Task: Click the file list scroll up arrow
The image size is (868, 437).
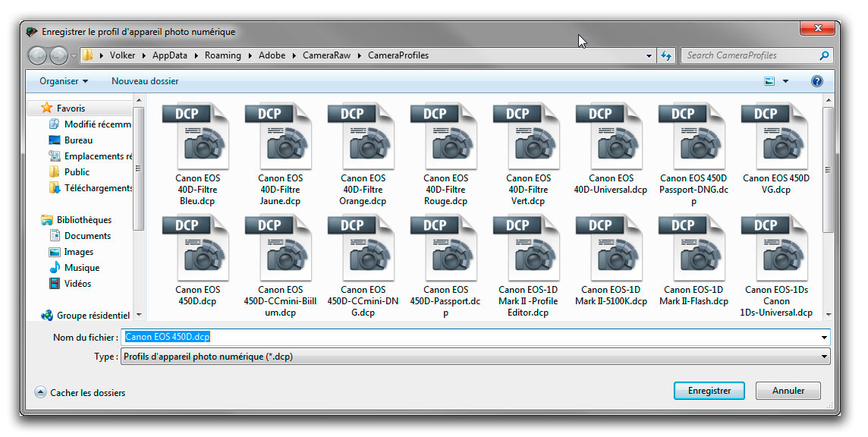Action: (x=828, y=100)
